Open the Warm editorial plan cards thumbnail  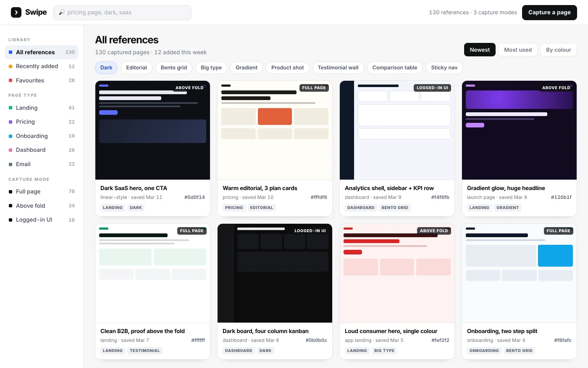tap(275, 130)
